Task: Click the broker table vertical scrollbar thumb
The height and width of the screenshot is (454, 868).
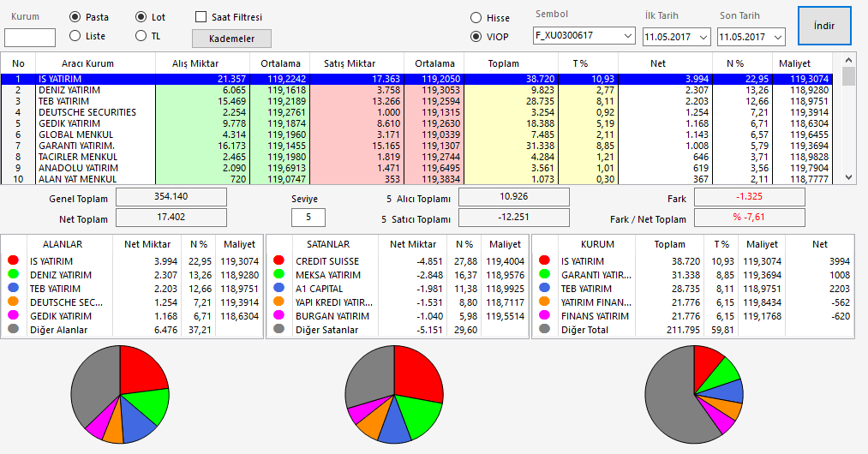Action: click(848, 76)
